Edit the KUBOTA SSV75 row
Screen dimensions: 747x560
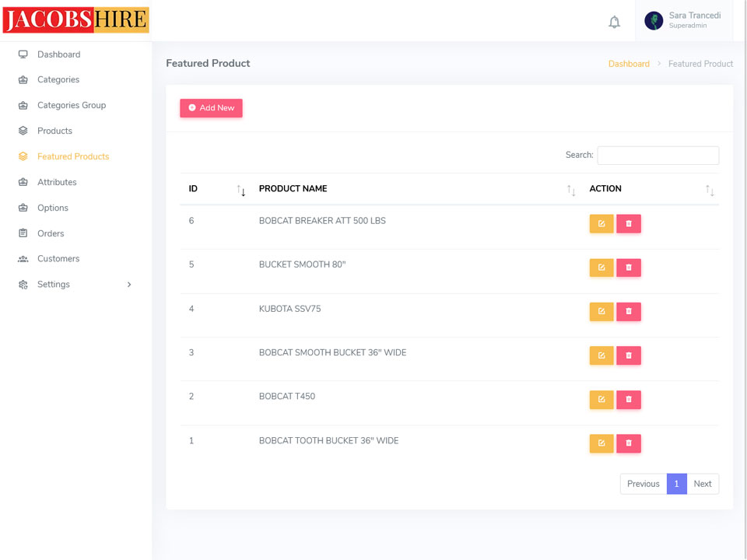[601, 312]
